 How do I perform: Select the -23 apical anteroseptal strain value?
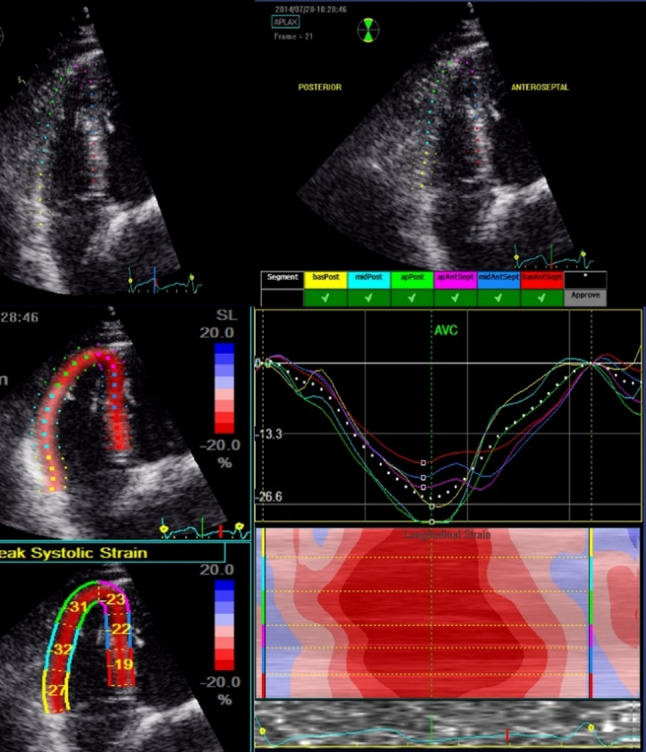click(115, 599)
